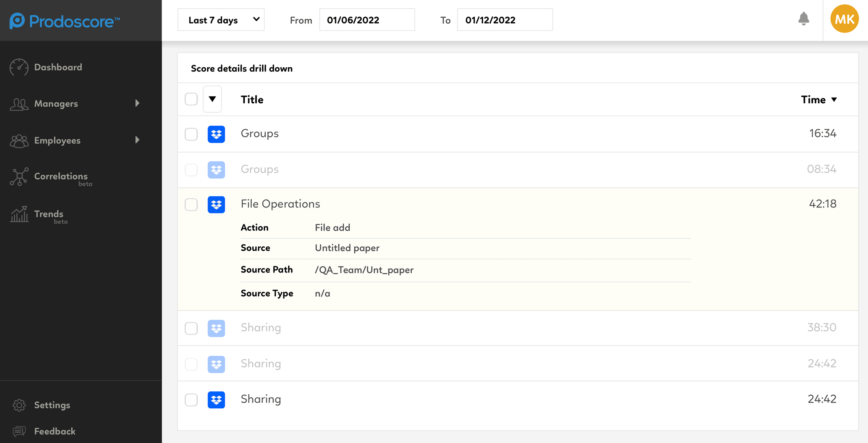Click Dropbox icon on last Sharing row
The height and width of the screenshot is (443, 868).
[x=216, y=400]
